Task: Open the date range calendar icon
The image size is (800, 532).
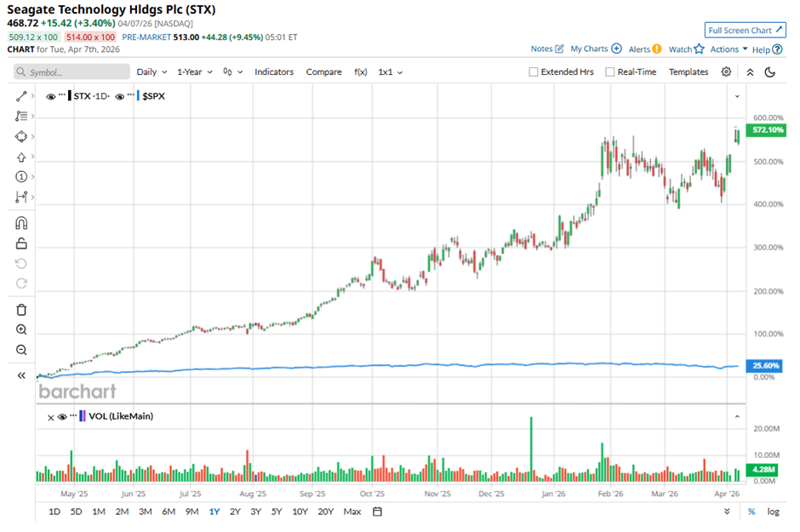Action: (x=377, y=512)
